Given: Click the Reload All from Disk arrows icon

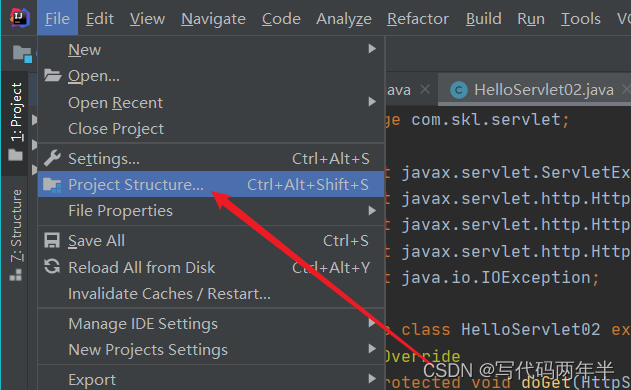Looking at the screenshot, I should point(52,267).
